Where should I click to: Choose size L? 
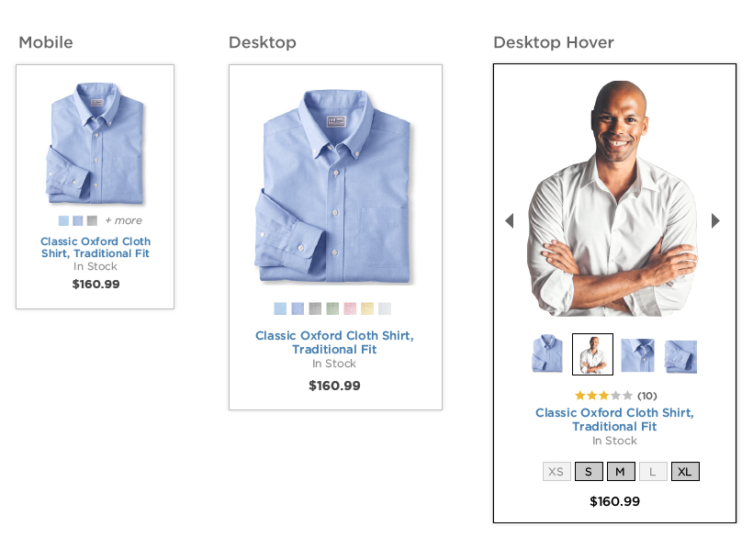tap(653, 472)
